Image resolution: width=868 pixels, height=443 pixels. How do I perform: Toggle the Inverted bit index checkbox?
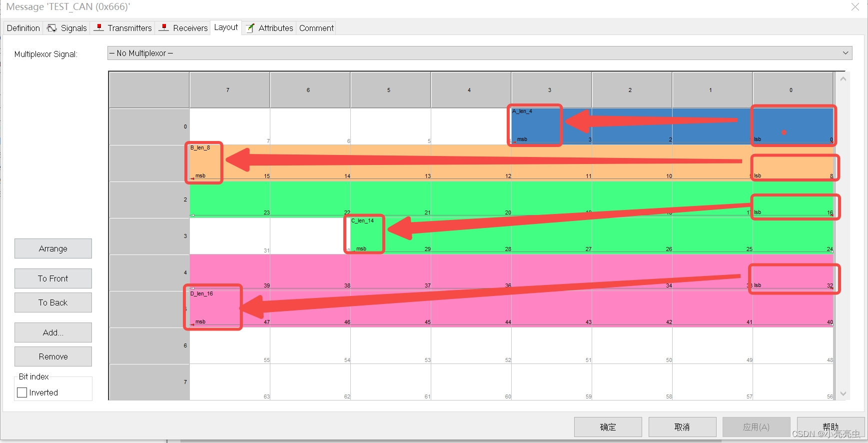tap(22, 392)
